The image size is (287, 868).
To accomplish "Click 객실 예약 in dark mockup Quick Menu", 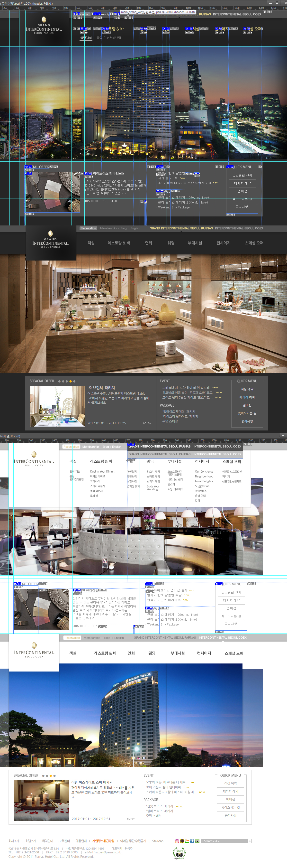I will tap(247, 389).
